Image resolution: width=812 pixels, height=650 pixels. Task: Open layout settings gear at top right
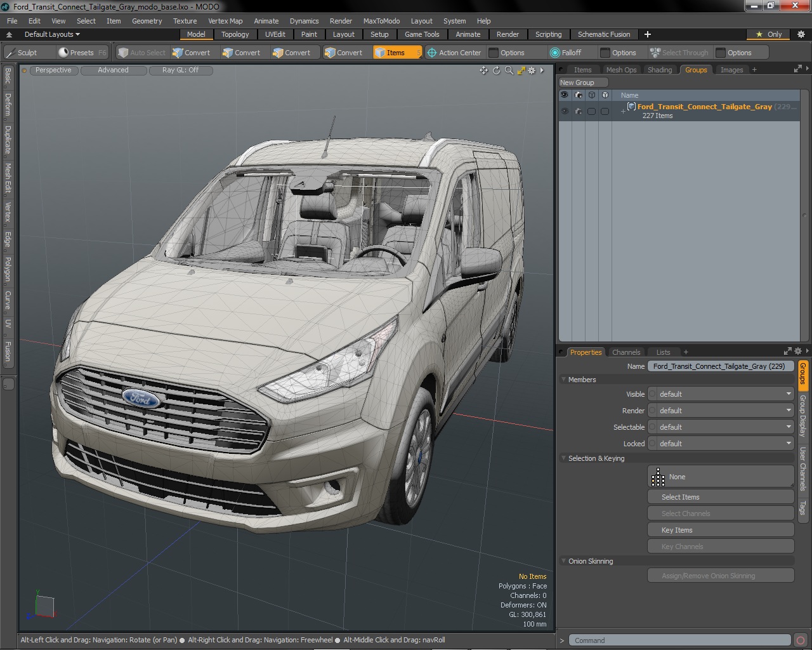[801, 34]
